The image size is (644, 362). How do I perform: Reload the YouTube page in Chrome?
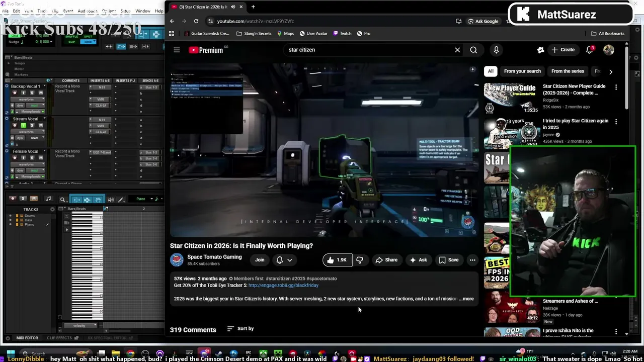click(x=196, y=21)
